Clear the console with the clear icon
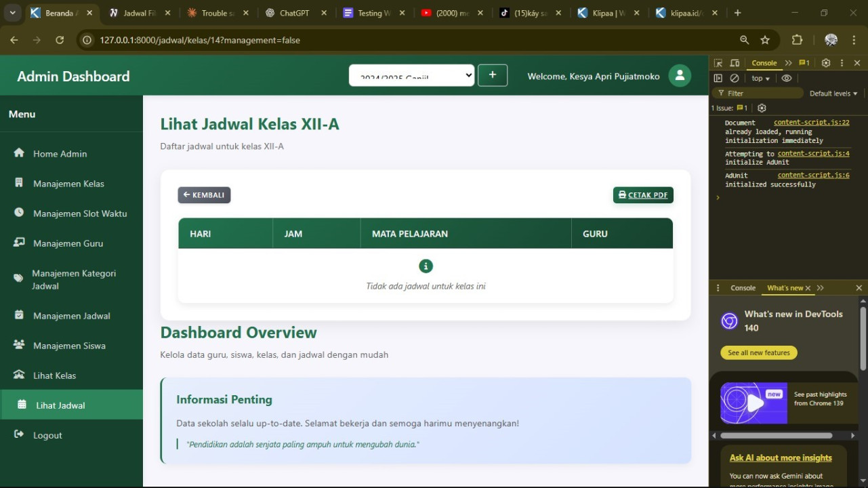Viewport: 868px width, 488px height. (x=734, y=78)
